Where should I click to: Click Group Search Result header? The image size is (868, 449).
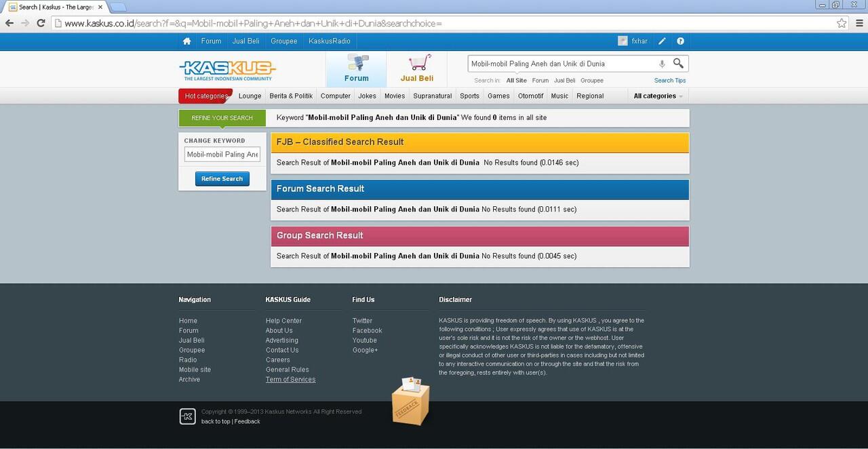click(x=480, y=235)
